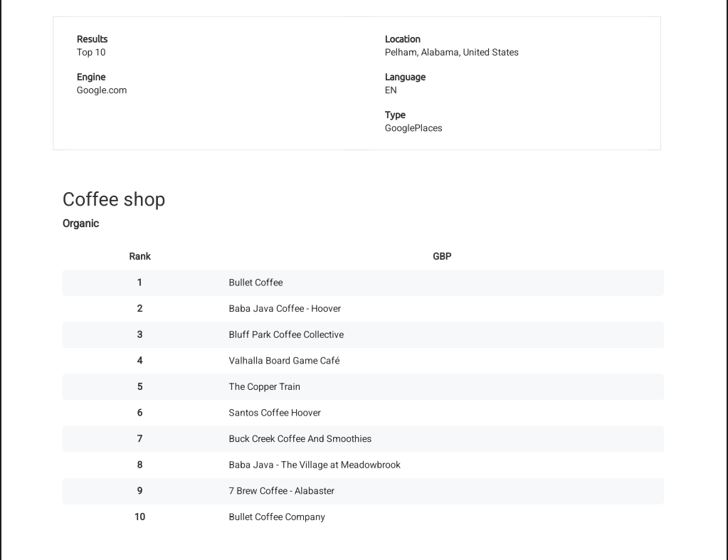Select the 'Valhalla Board Game Café' entry

(x=284, y=360)
